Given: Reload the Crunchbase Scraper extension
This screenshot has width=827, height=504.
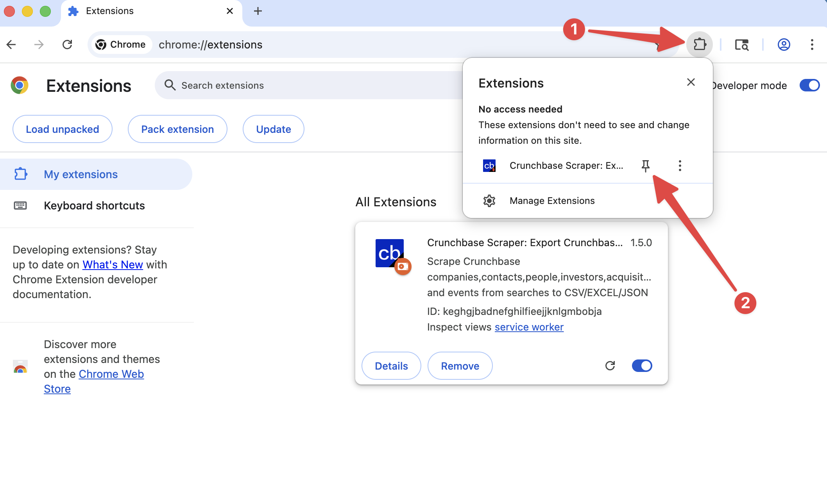Looking at the screenshot, I should tap(610, 366).
